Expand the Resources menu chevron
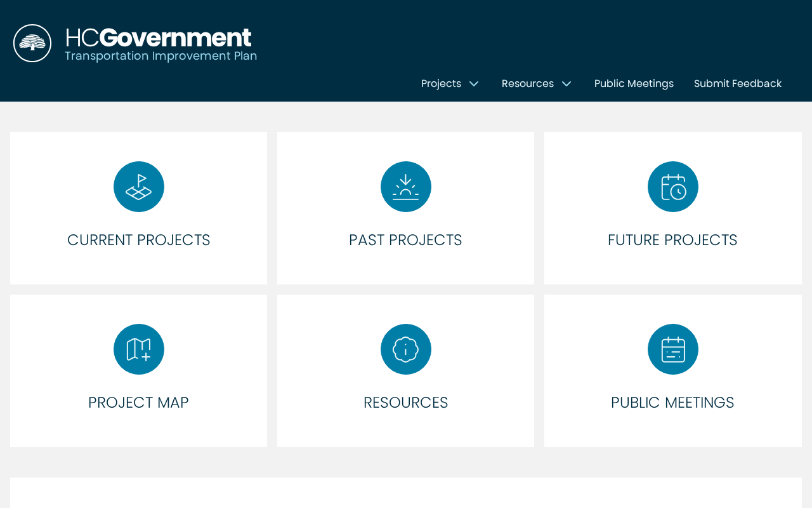 pyautogui.click(x=566, y=84)
